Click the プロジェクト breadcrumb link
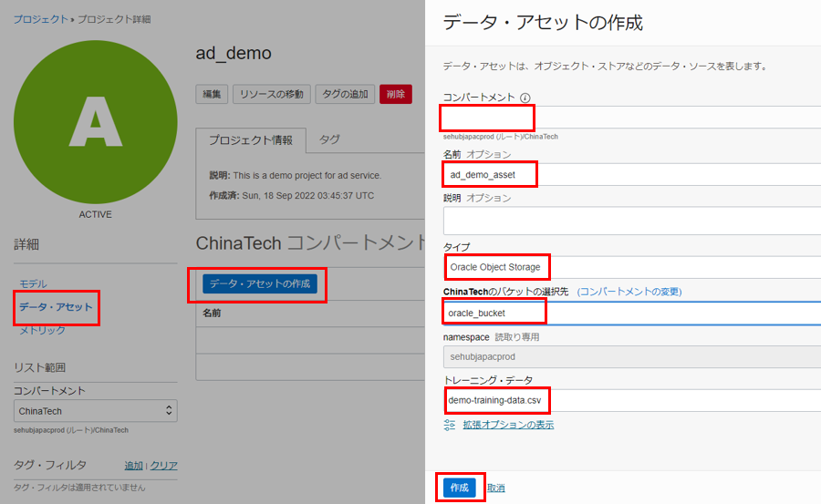This screenshot has height=504, width=821. [x=42, y=19]
